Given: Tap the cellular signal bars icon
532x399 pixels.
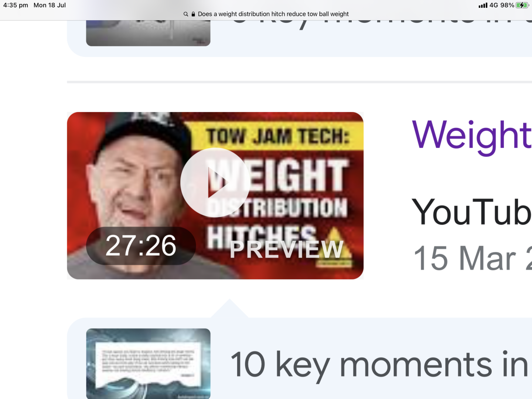Looking at the screenshot, I should click(x=483, y=5).
